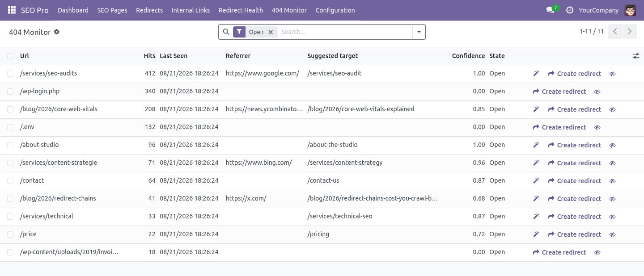The image size is (644, 276).
Task: Check the /services/technical row checkbox
Action: pos(10,217)
